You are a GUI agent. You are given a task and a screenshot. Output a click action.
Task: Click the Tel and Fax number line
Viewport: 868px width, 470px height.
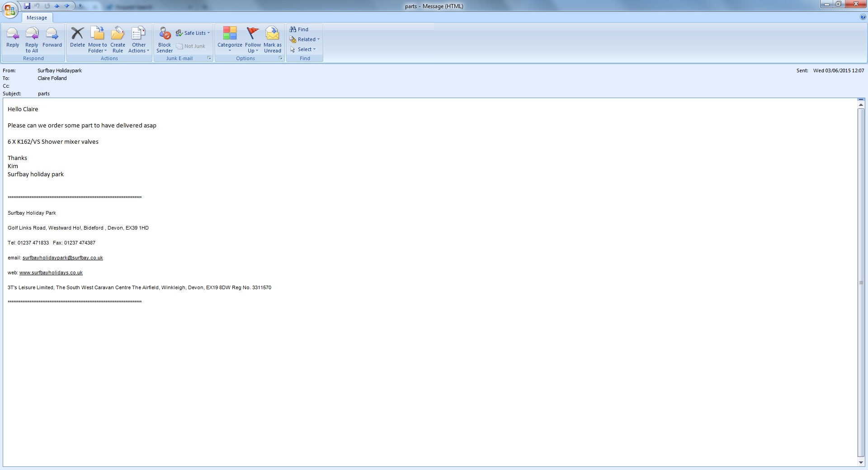(52, 243)
